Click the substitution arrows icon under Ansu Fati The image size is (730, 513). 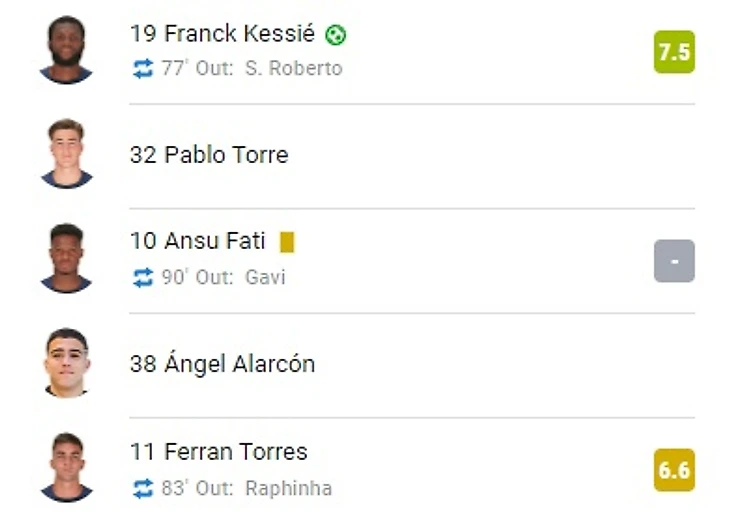pyautogui.click(x=143, y=277)
